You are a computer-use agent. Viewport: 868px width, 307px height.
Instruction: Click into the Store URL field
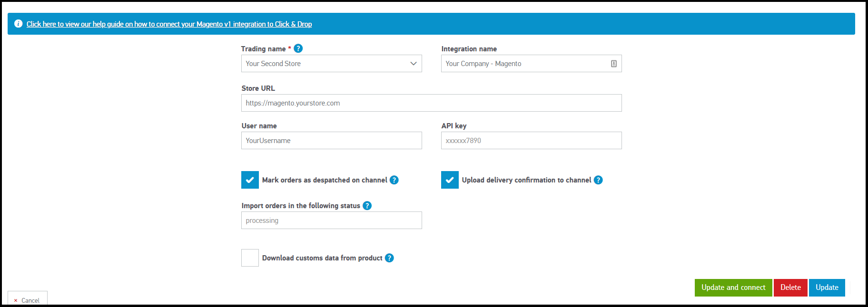[431, 103]
